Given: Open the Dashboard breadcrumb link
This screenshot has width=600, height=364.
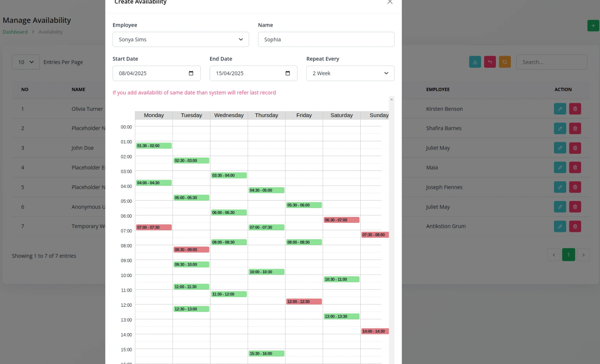Looking at the screenshot, I should 15,32.
